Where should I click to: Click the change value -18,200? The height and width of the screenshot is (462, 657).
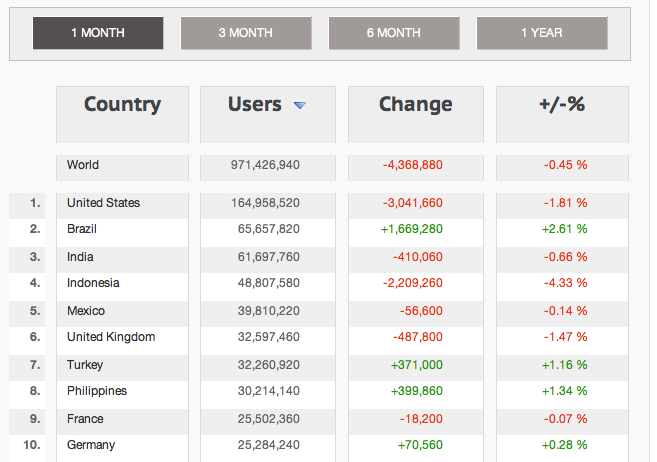(421, 419)
